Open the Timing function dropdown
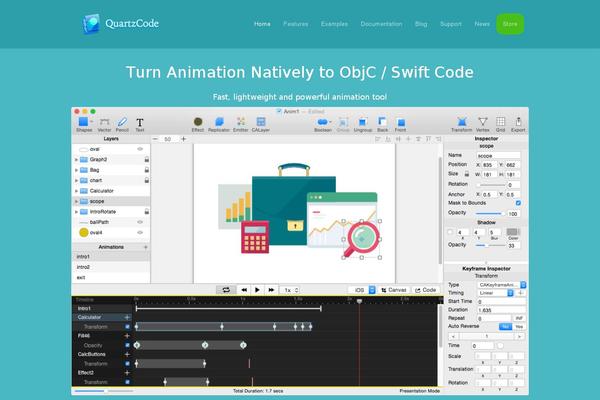600x400 pixels. coord(495,293)
